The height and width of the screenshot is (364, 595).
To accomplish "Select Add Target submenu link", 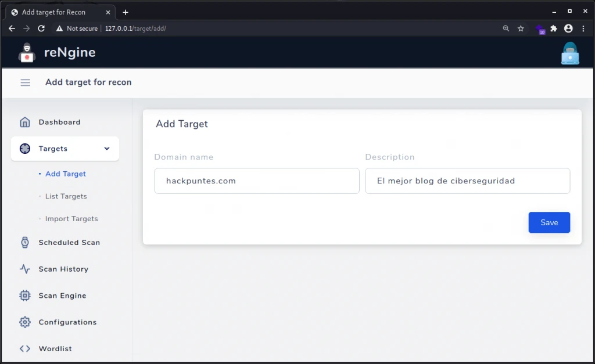I will [x=66, y=174].
